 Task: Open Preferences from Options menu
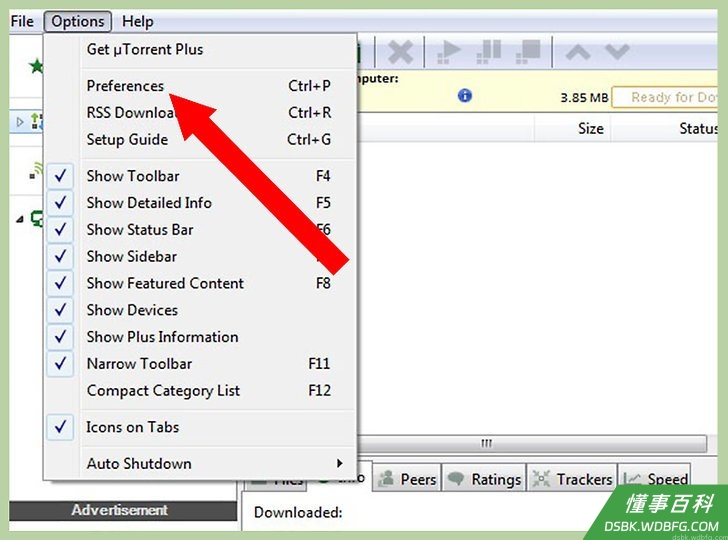pos(201,86)
